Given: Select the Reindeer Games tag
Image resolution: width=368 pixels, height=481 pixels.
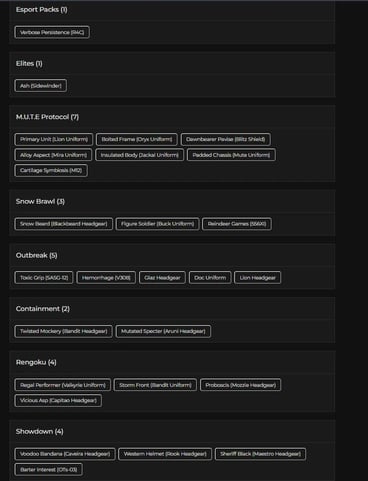Looking at the screenshot, I should (237, 224).
